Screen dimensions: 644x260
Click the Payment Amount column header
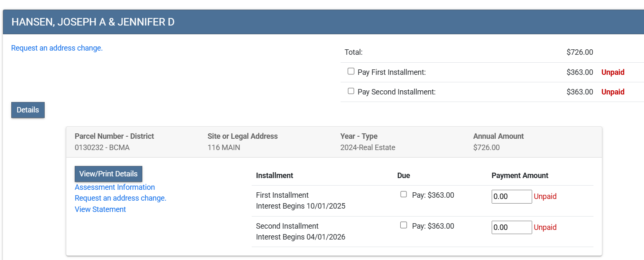(x=520, y=176)
